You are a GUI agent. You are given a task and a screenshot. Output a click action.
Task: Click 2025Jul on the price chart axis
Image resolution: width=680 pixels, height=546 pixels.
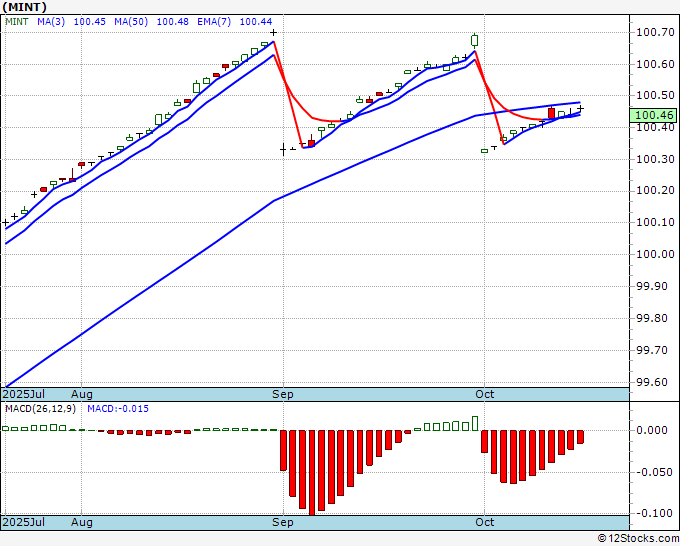tap(23, 394)
